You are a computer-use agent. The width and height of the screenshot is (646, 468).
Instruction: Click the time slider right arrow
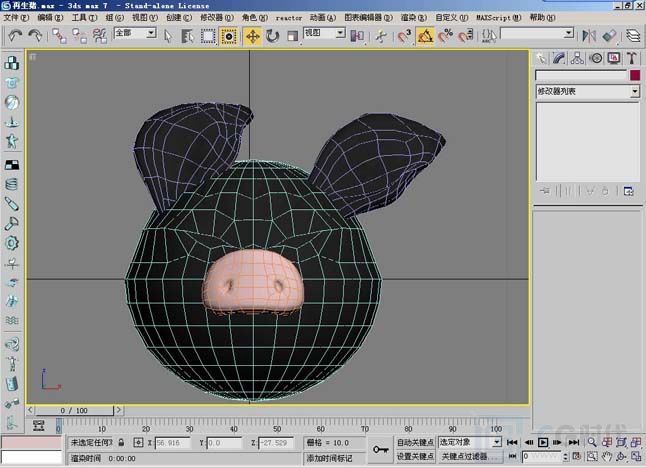119,410
